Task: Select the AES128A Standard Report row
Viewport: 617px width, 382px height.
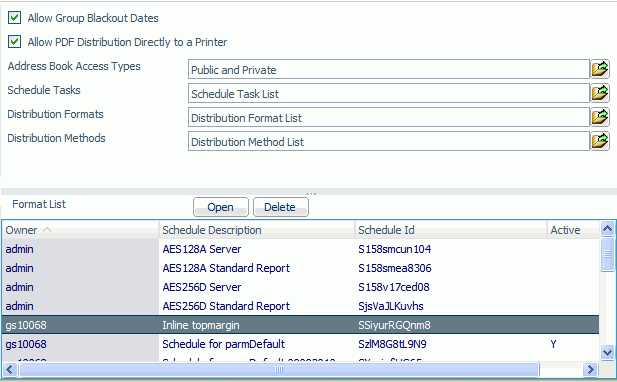Action: pyautogui.click(x=301, y=268)
